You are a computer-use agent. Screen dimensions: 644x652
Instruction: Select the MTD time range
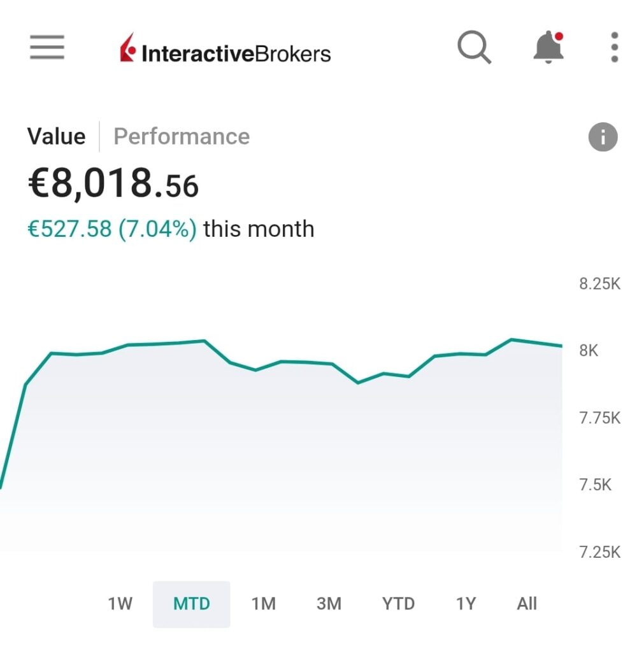pos(192,604)
